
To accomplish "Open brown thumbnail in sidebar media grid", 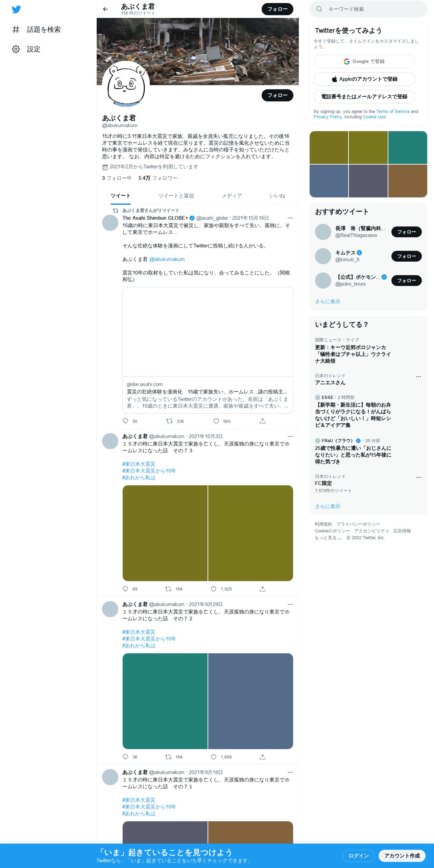I will [408, 181].
